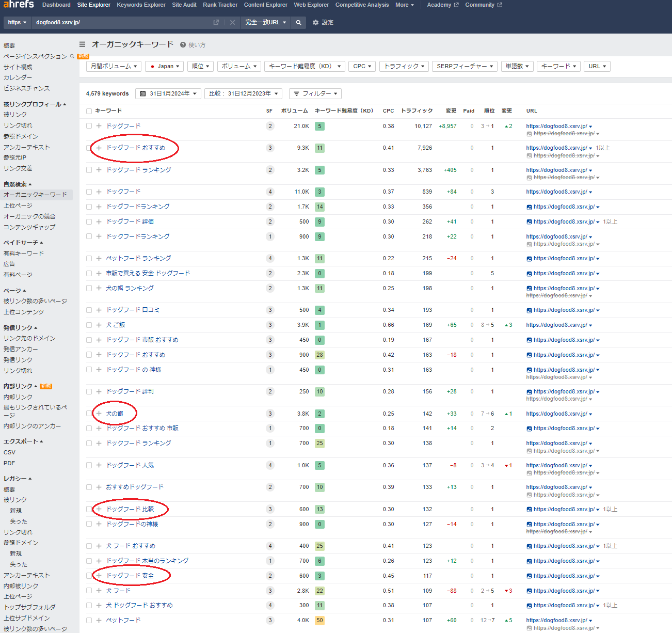Switch to Keywords Explorer tab

click(x=141, y=5)
